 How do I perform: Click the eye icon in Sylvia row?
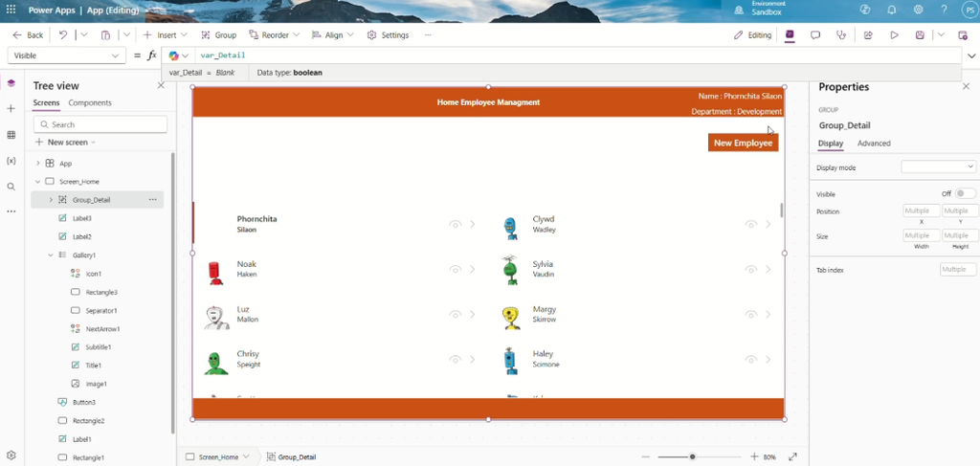[x=751, y=269]
